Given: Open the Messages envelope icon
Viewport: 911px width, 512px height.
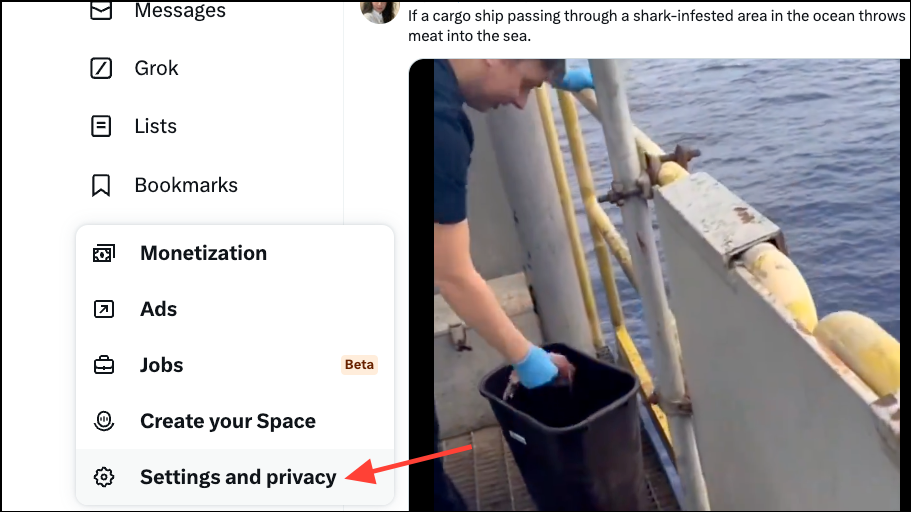Looking at the screenshot, I should tap(101, 10).
